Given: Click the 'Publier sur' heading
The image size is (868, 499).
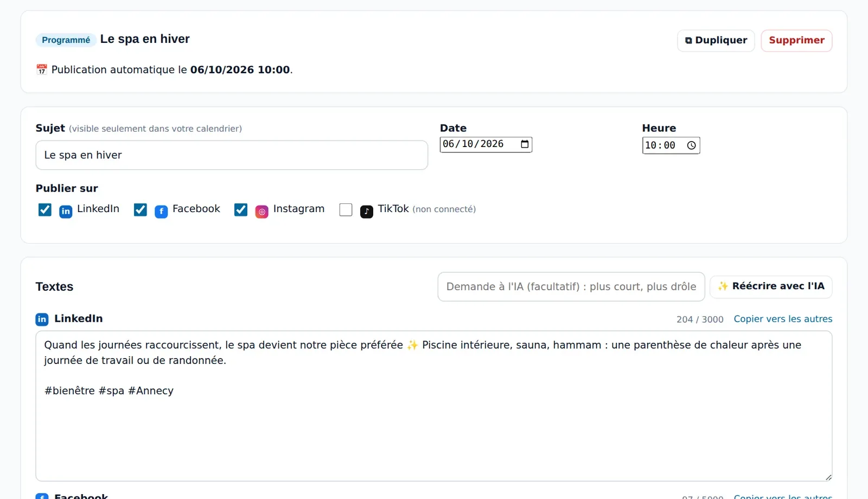Looking at the screenshot, I should click(x=67, y=188).
